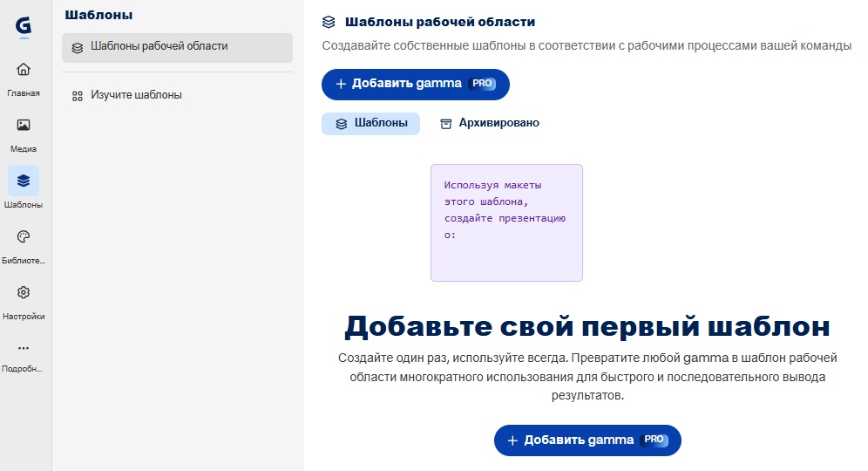
Task: Click subtitle Создавайте собственные шаблоны
Action: tap(587, 45)
